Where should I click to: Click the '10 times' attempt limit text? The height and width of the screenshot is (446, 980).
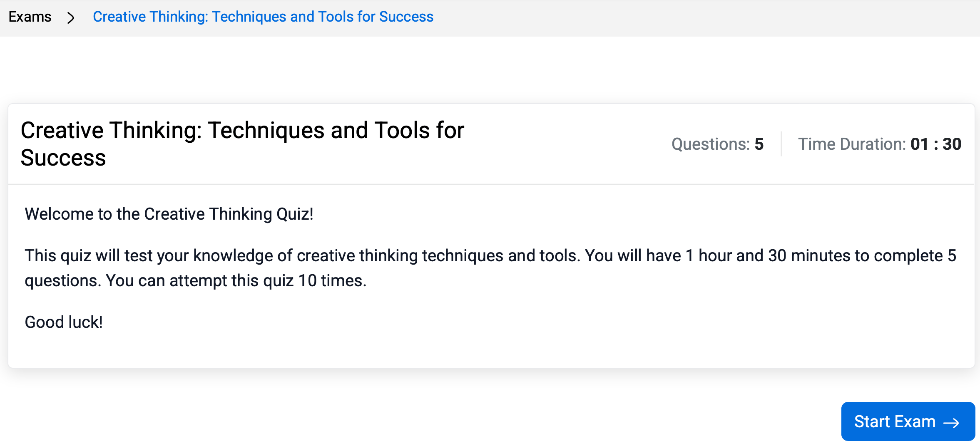(332, 281)
